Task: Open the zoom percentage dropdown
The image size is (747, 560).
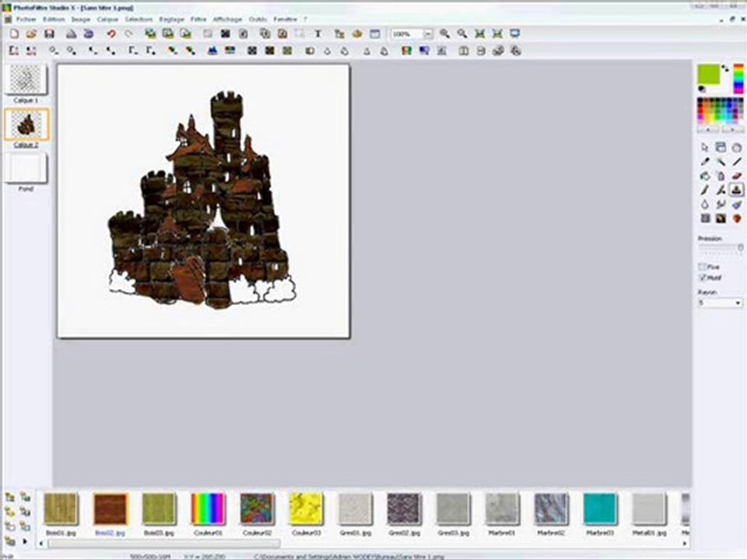Action: [x=428, y=33]
